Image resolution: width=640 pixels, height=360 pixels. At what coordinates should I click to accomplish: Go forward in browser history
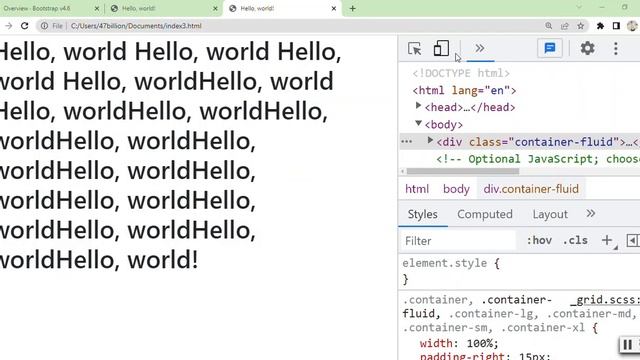(x=8, y=26)
